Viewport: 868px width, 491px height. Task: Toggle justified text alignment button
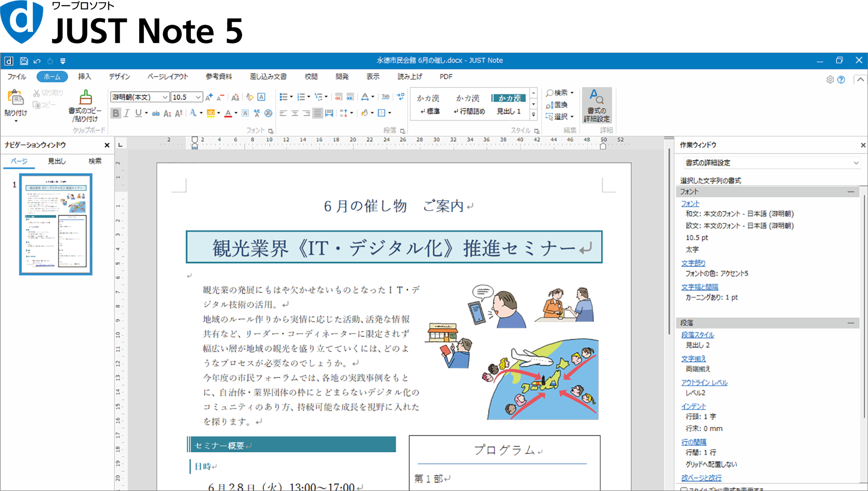317,114
